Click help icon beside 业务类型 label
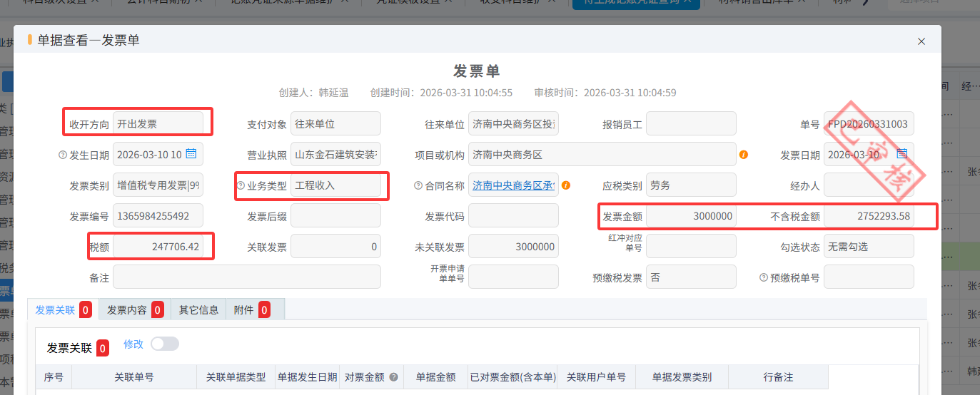Viewport: 980px width, 395px height. [241, 185]
